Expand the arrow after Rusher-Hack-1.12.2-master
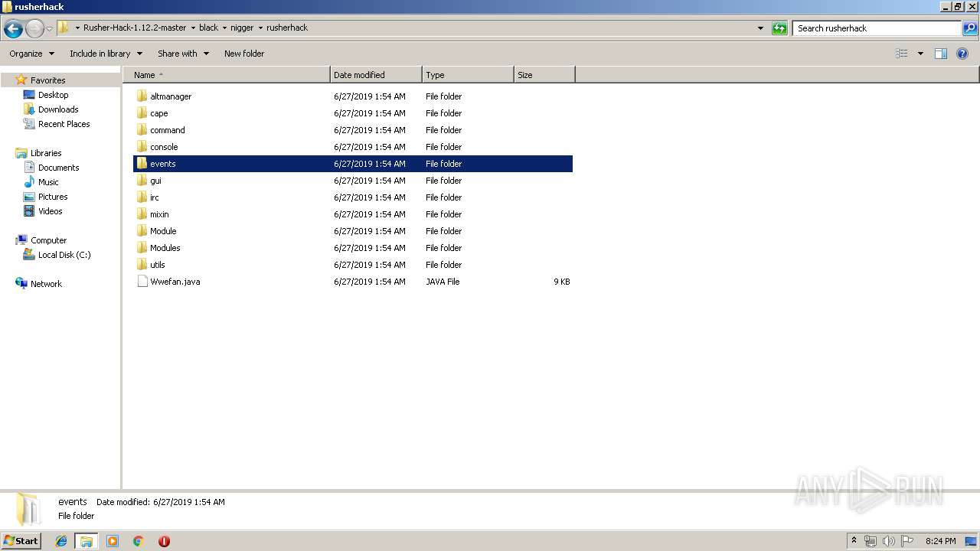 tap(192, 28)
